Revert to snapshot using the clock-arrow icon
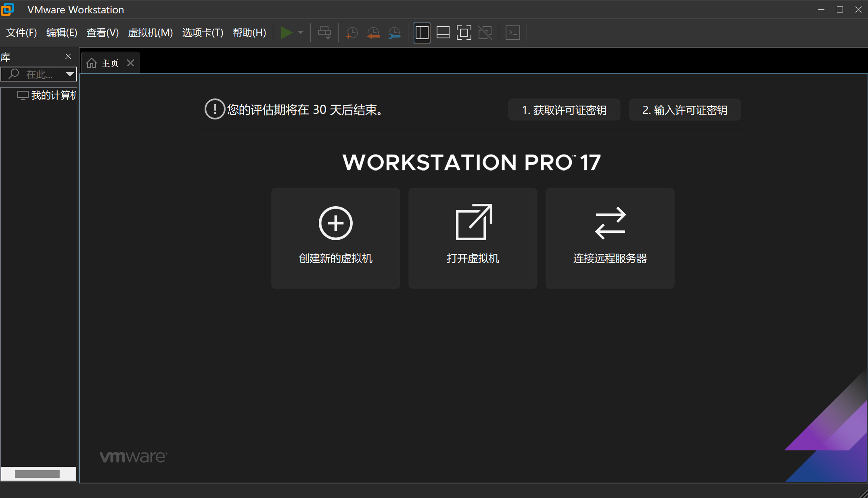The image size is (868, 498). click(373, 33)
